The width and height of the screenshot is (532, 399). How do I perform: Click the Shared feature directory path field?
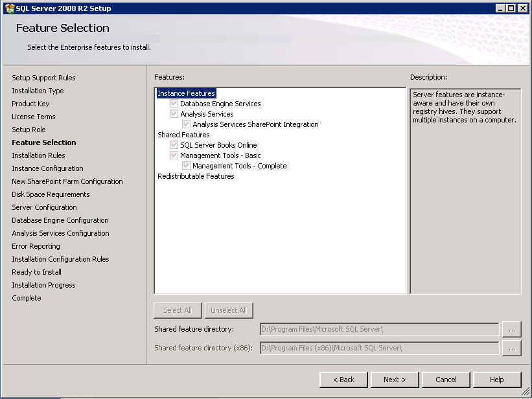(x=380, y=329)
